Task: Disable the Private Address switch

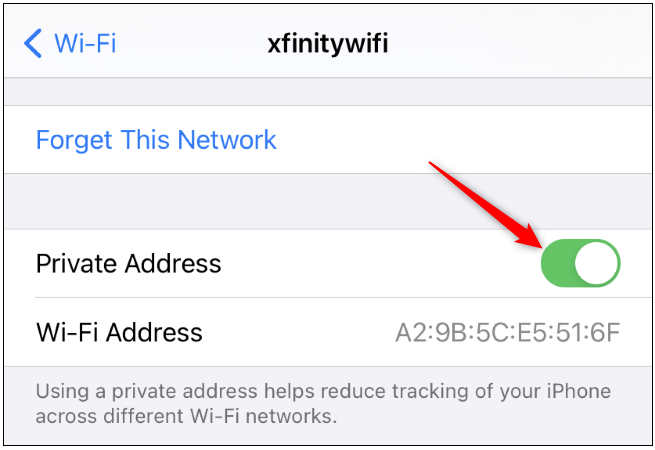Action: point(580,263)
